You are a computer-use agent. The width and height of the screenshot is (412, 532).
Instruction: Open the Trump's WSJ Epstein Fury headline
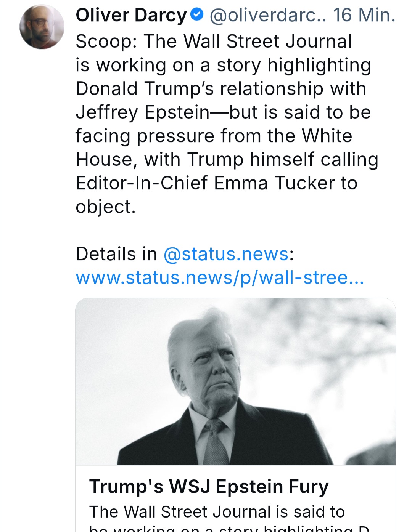tap(209, 487)
